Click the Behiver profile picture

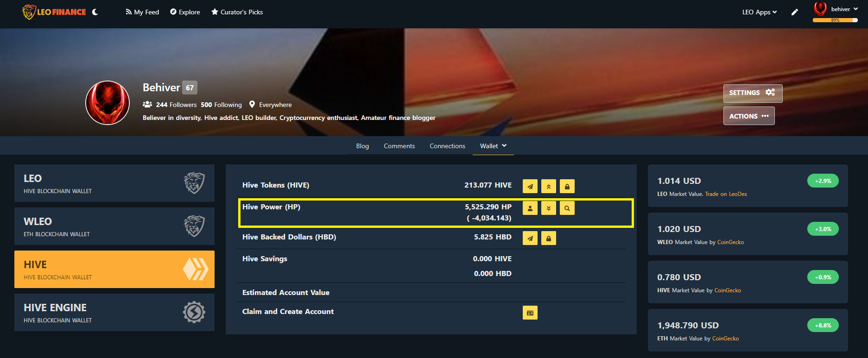[108, 103]
